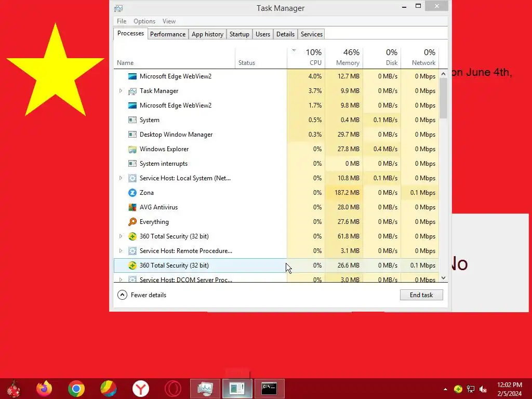Show hidden tray icons arrow
This screenshot has height=399, width=532.
pyautogui.click(x=445, y=389)
